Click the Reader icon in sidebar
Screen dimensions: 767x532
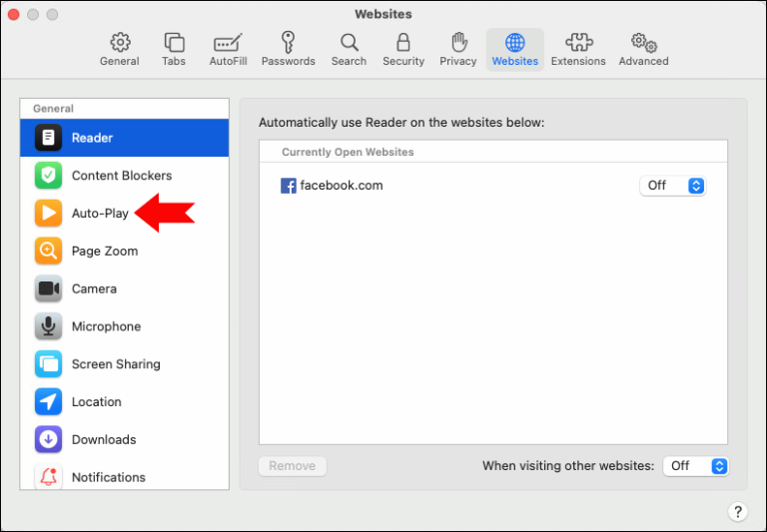(48, 138)
